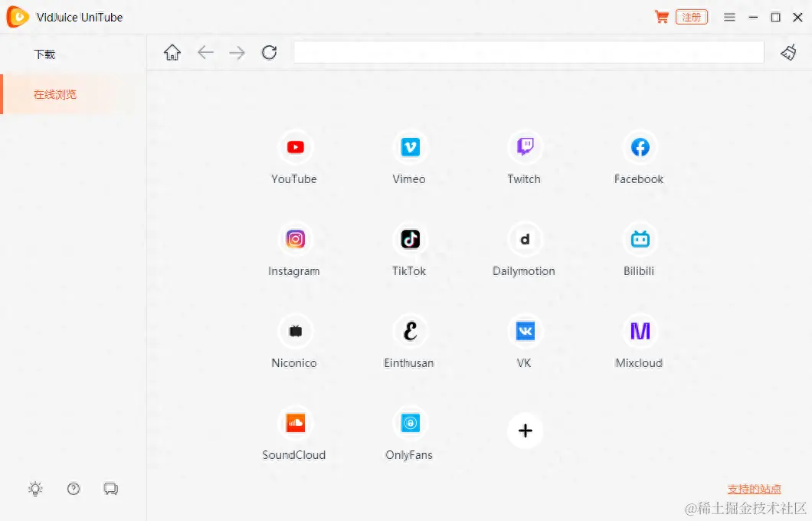Open the shopping cart purchase icon
The image size is (812, 521).
coord(661,17)
